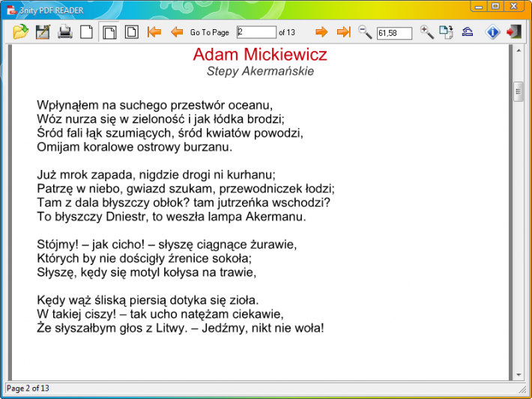Screen dimensions: 532x399
Task: Click the 3nity PDF READER title icon
Action: click(11, 10)
